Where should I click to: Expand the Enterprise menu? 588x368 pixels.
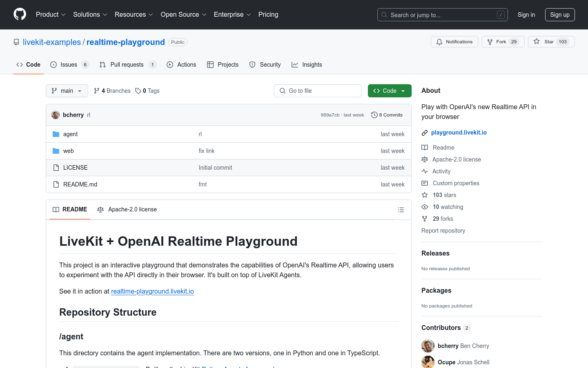click(x=232, y=15)
